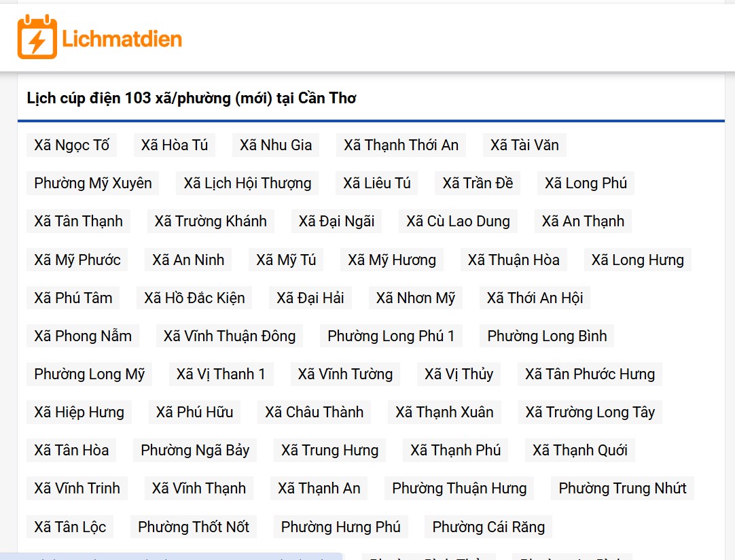Open Xã Thạnh Thới An link
Image resolution: width=735 pixels, height=560 pixels.
(401, 145)
